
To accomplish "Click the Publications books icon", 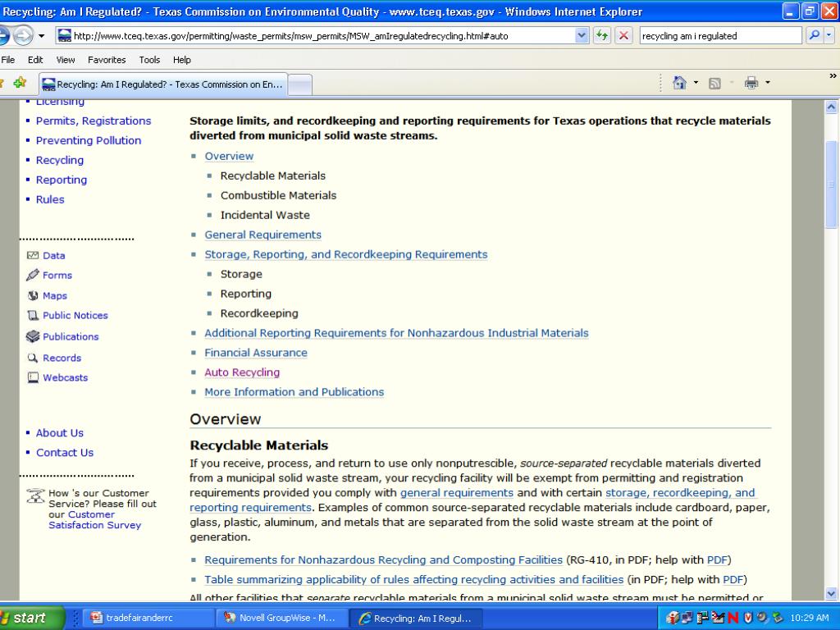I will point(33,336).
